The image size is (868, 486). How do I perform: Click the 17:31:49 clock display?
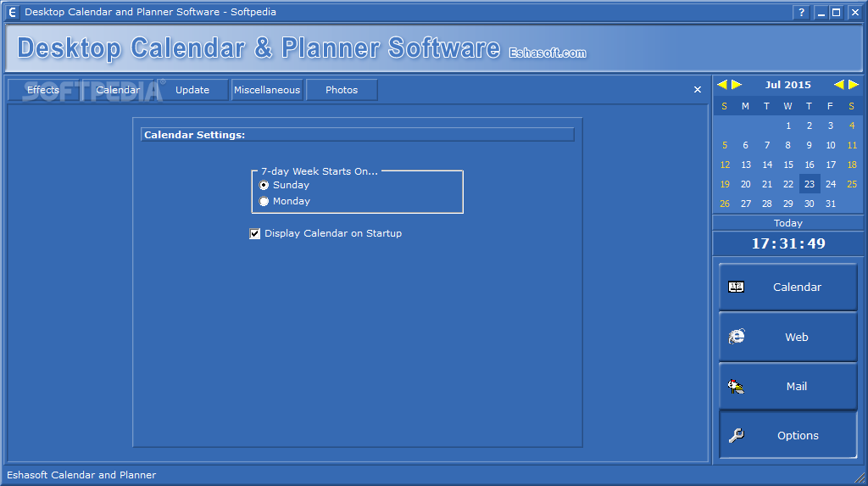pyautogui.click(x=787, y=243)
